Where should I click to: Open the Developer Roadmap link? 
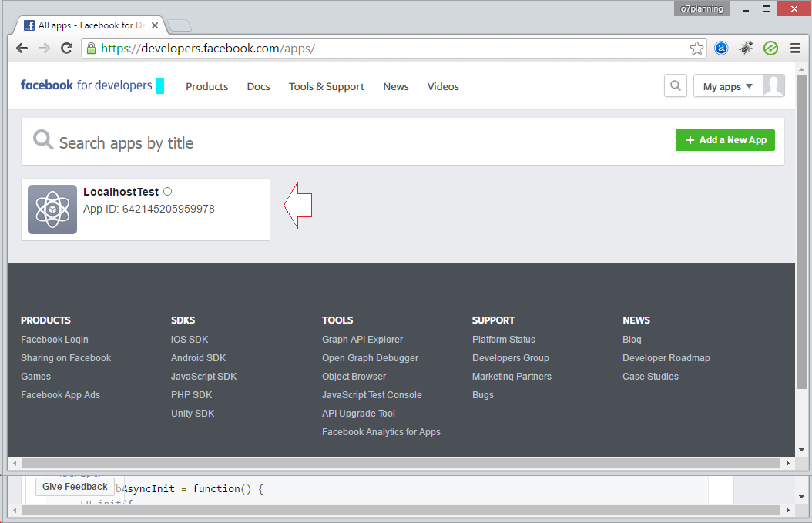click(x=666, y=358)
